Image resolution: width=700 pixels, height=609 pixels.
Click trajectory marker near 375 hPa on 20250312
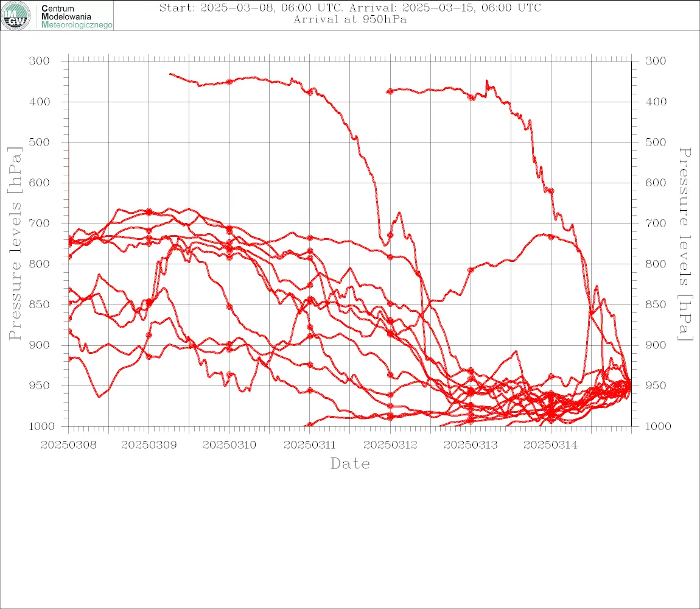click(390, 91)
